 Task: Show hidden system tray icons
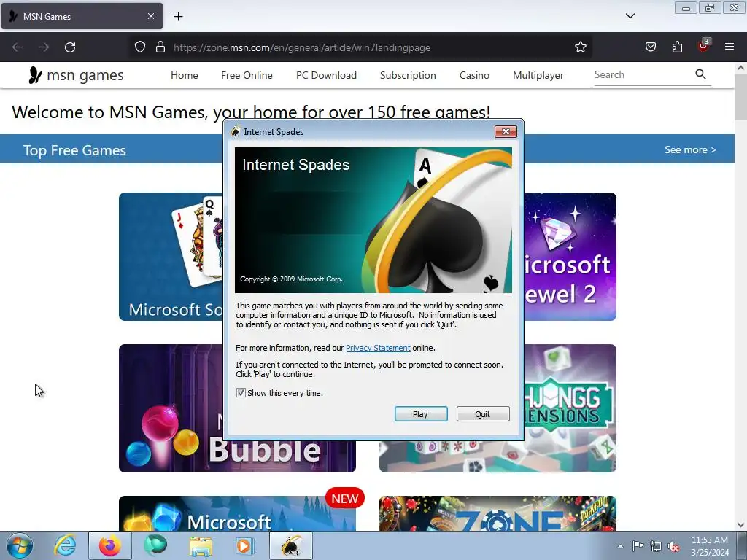pyautogui.click(x=620, y=546)
